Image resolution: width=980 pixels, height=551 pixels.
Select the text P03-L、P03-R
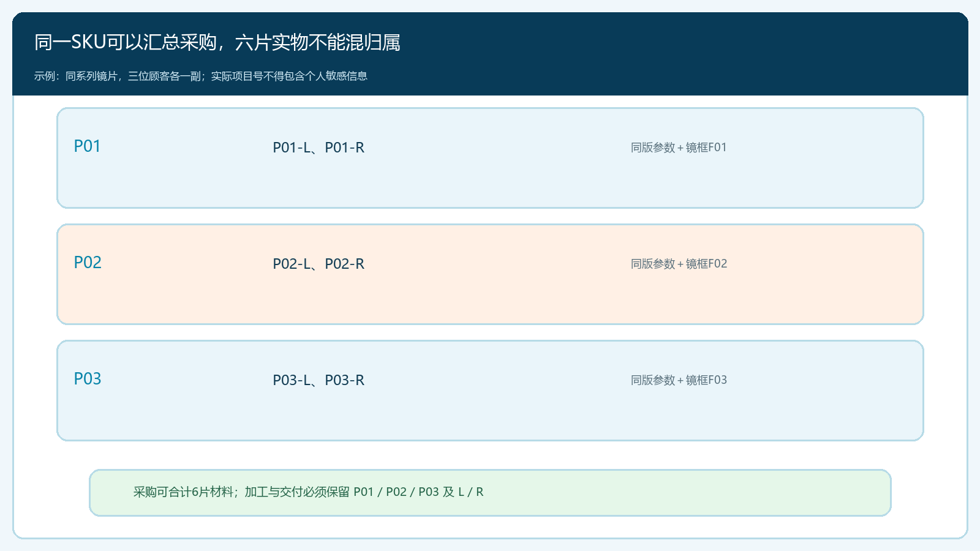(x=318, y=380)
